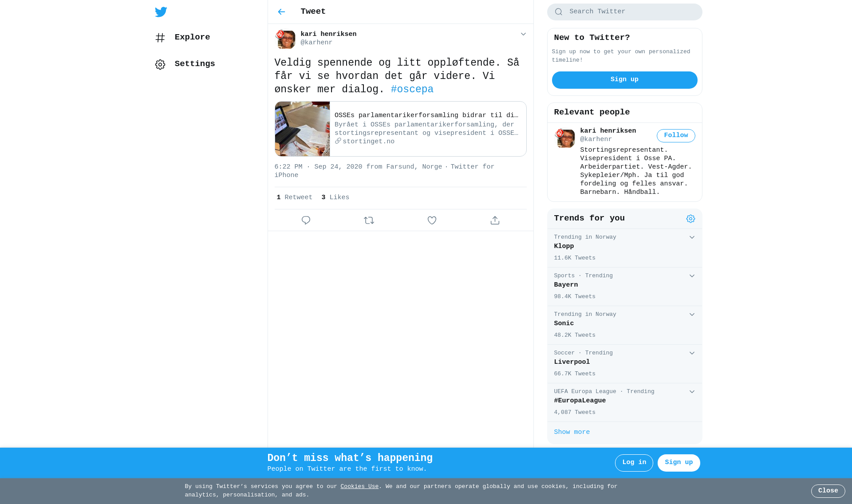Image resolution: width=852 pixels, height=504 pixels.
Task: Click Log in on bottom banner
Action: (x=634, y=463)
